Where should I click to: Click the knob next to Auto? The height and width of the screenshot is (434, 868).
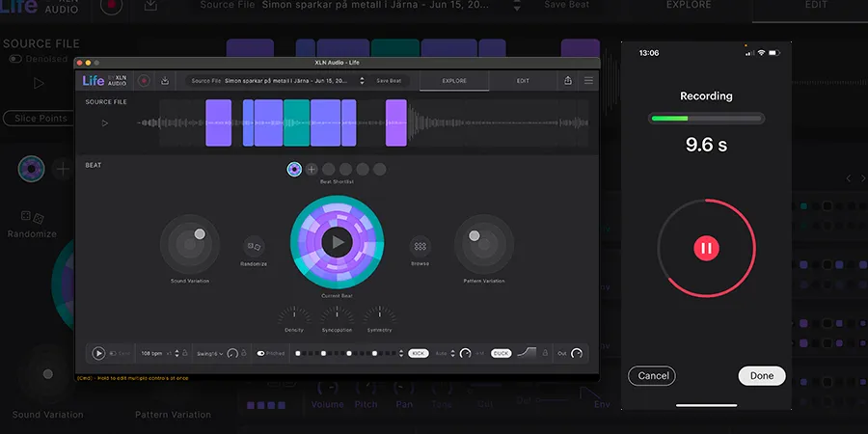[x=466, y=353]
